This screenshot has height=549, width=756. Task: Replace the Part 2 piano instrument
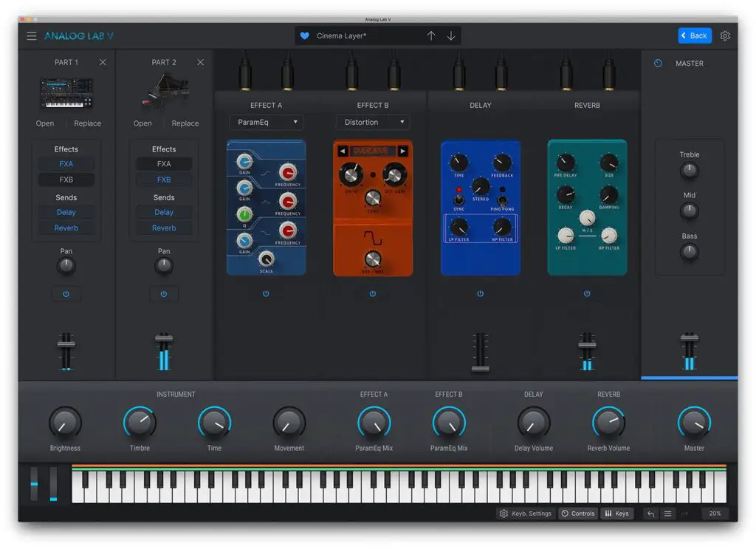pos(185,123)
